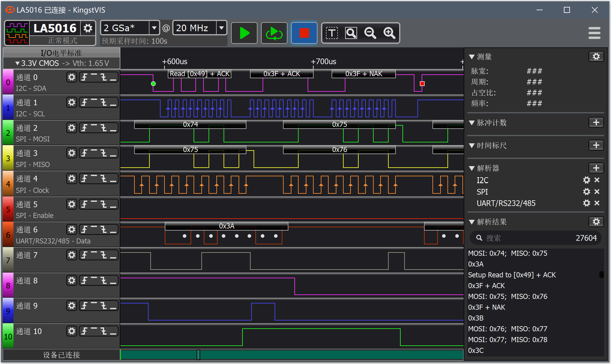Open LA5016 device settings gear

88,28
